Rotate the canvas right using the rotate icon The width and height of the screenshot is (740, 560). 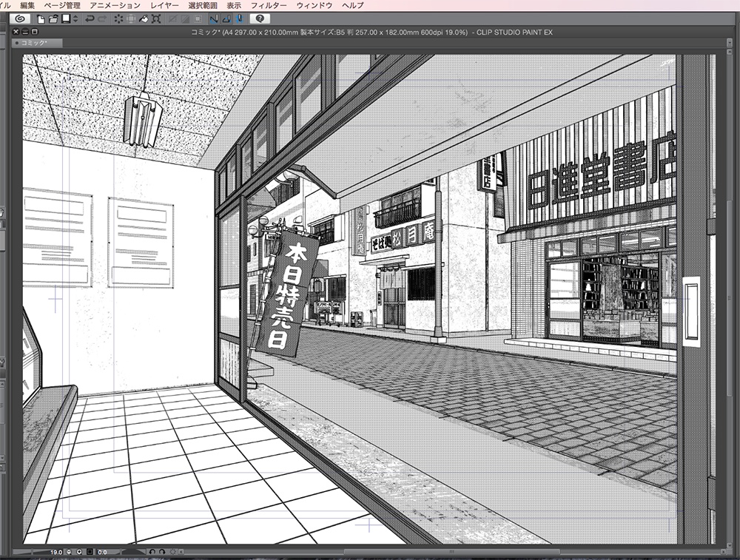pos(162,552)
